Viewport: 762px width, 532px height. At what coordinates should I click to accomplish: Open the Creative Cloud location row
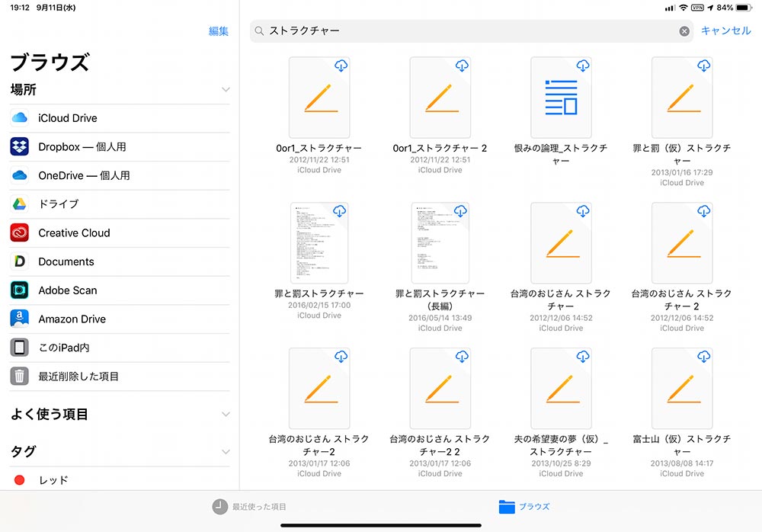point(120,233)
